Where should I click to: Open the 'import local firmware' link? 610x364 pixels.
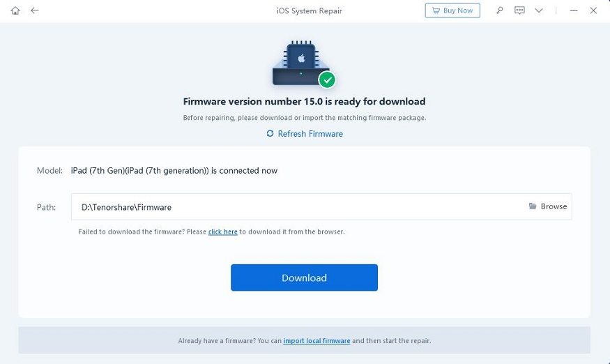pos(317,341)
